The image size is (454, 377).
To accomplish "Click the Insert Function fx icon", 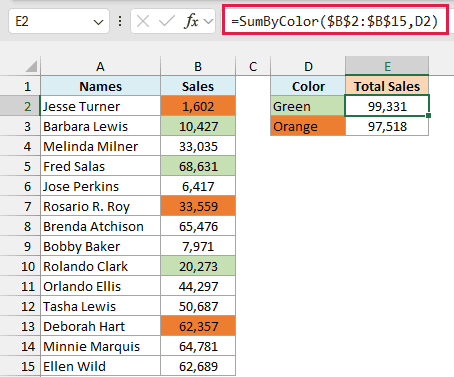I will click(191, 22).
